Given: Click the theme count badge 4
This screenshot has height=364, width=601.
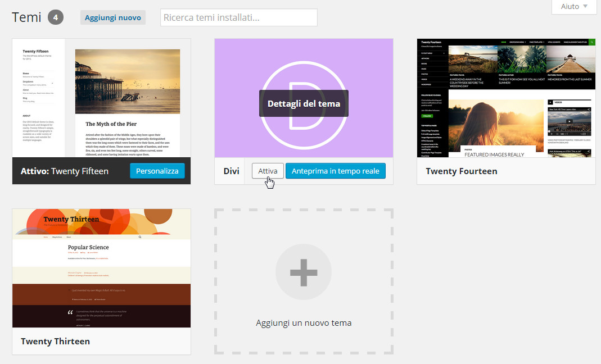Looking at the screenshot, I should pyautogui.click(x=56, y=17).
